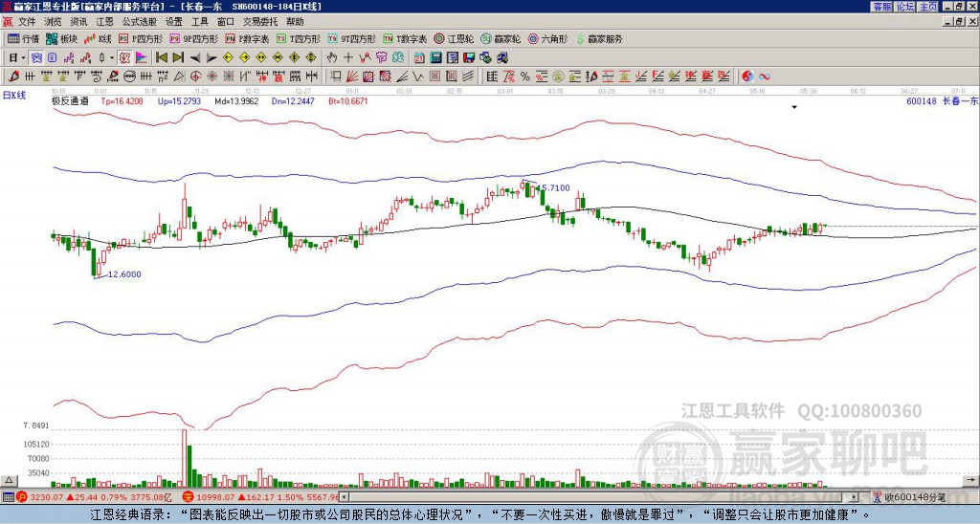This screenshot has height=524, width=980.
Task: Open the calendar icon in toolbar
Action: [419, 57]
